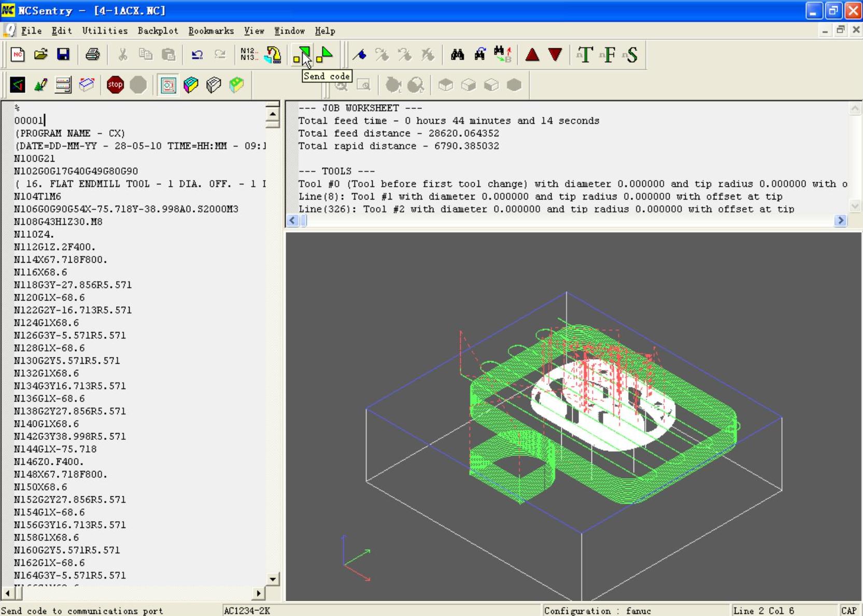Click the code editor's scroll down arrow
Screen dimensions: 863x616
[273, 579]
